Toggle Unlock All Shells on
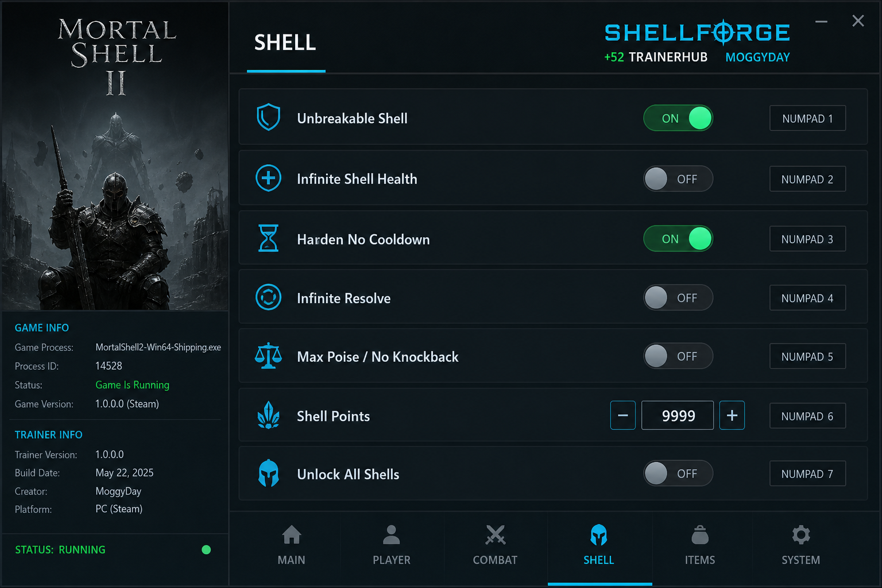This screenshot has height=588, width=882. coord(678,474)
